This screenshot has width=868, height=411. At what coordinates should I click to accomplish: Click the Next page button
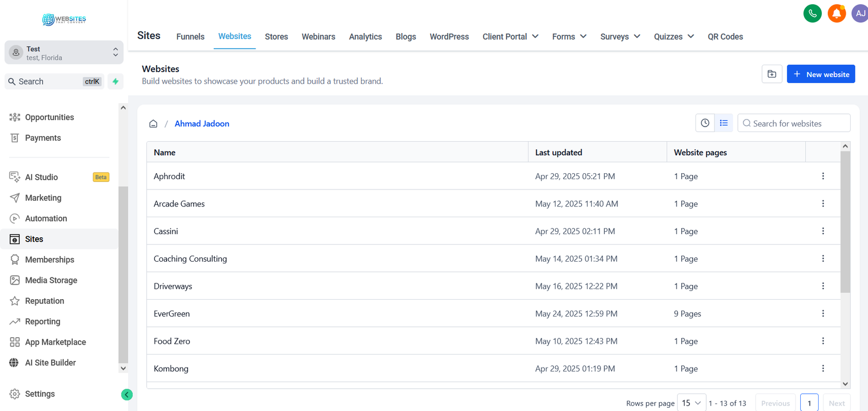click(x=837, y=403)
